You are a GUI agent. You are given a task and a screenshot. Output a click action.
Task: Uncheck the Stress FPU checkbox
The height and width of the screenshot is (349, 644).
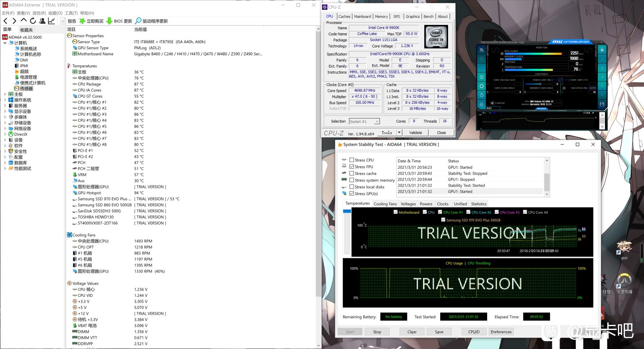[x=352, y=167]
